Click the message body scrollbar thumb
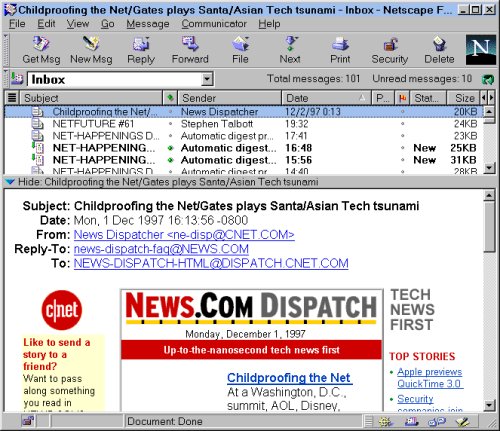This screenshot has width=500, height=431. click(x=489, y=227)
